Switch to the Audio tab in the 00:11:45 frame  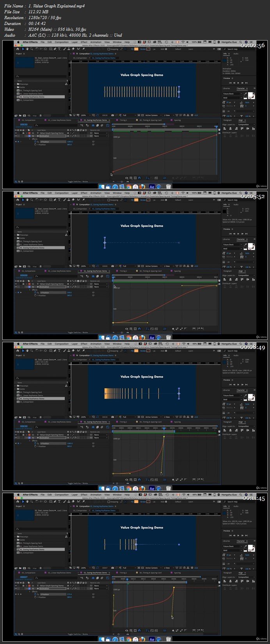pos(236,506)
